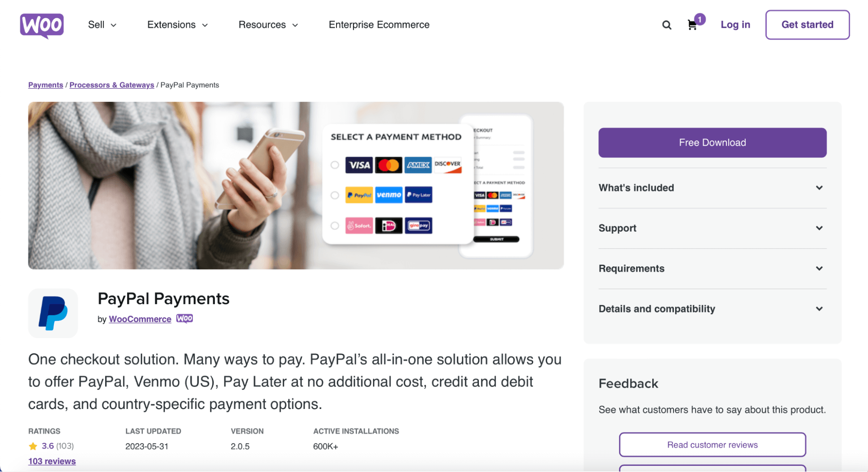Screen dimensions: 868x472
Task: Click the Read customer reviews button
Action: 713,445
